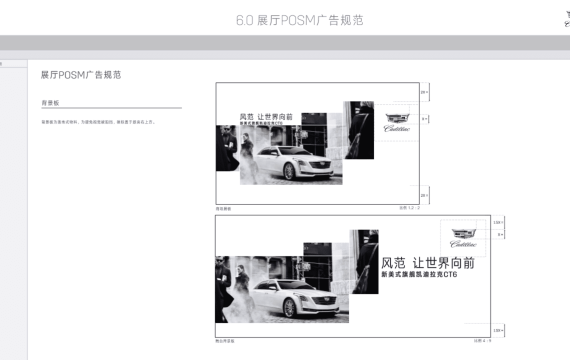The width and height of the screenshot is (570, 360).
Task: Click the "新美式旗舰凯迪拉克CT6" subtitle in the 4:9 layout
Action: coord(419,274)
